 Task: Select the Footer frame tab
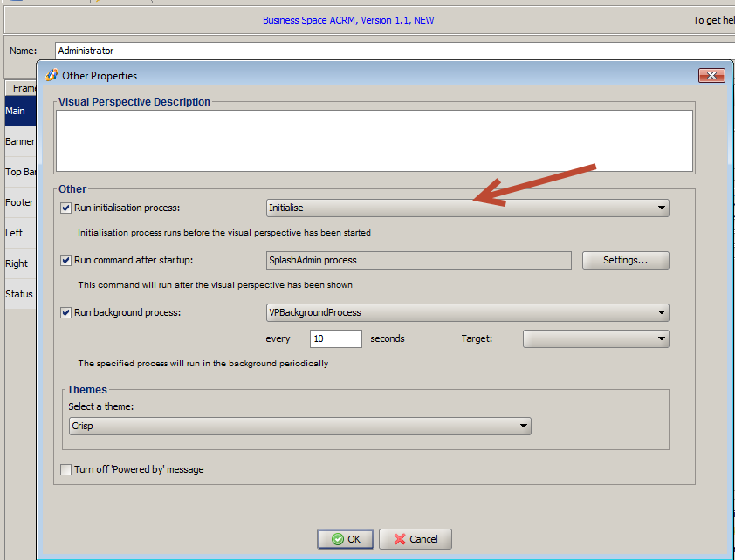(20, 202)
